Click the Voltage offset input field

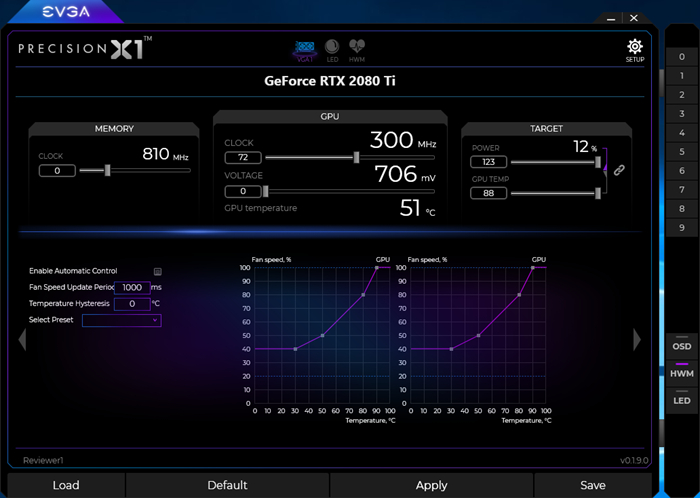click(243, 191)
